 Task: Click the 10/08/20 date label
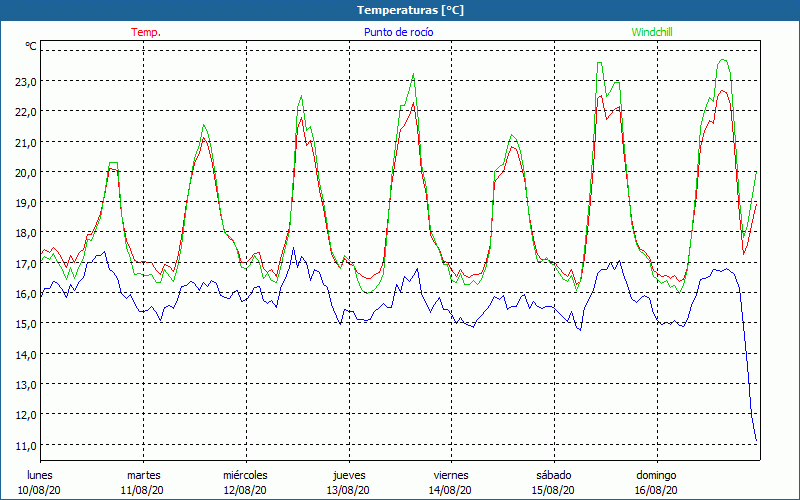pos(39,490)
